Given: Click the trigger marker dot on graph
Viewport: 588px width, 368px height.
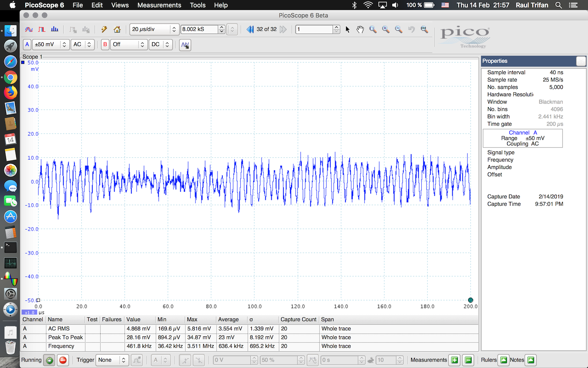Looking at the screenshot, I should 470,300.
